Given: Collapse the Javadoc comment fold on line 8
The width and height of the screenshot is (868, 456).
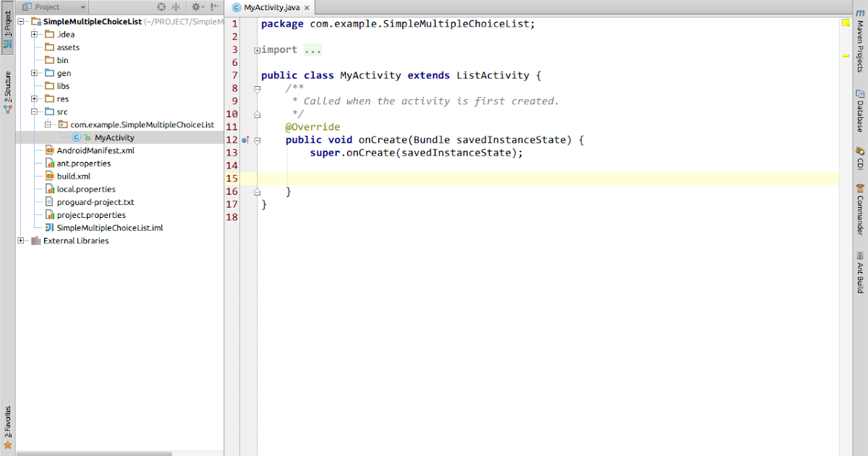Looking at the screenshot, I should tap(257, 88).
